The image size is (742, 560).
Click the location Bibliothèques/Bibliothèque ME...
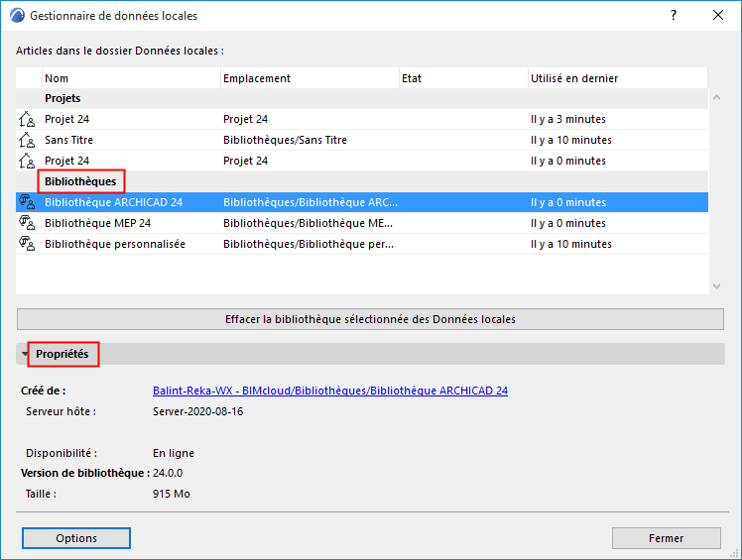pos(309,223)
